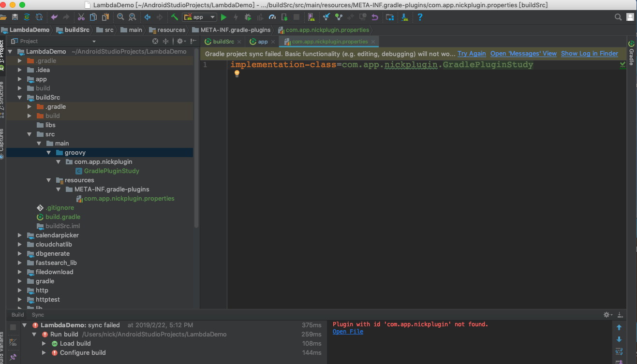The width and height of the screenshot is (637, 364).
Task: Expand the Configure build node
Action: (44, 352)
